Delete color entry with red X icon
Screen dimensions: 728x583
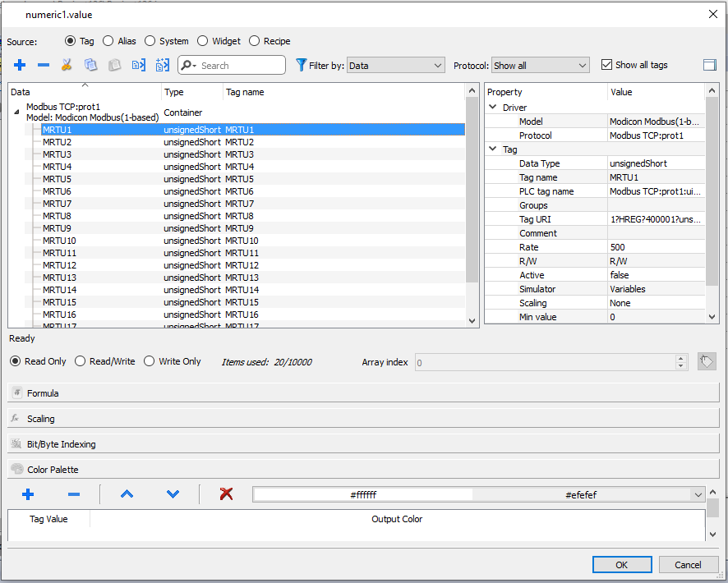tap(227, 494)
